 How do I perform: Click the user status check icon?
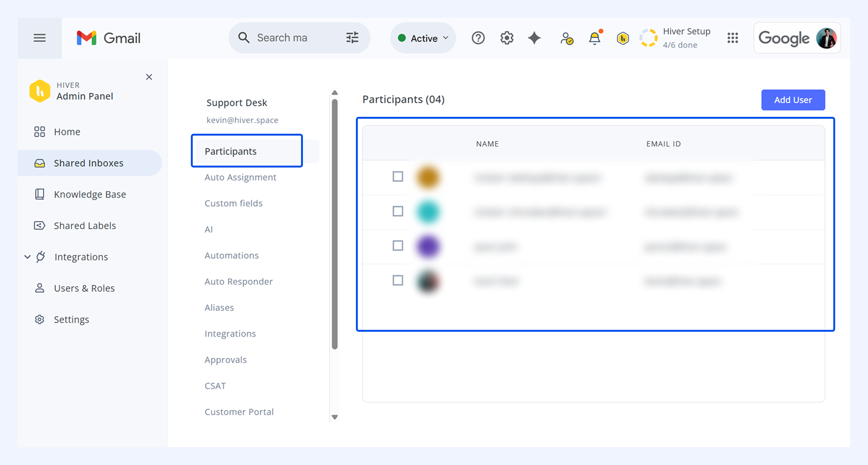pyautogui.click(x=566, y=38)
